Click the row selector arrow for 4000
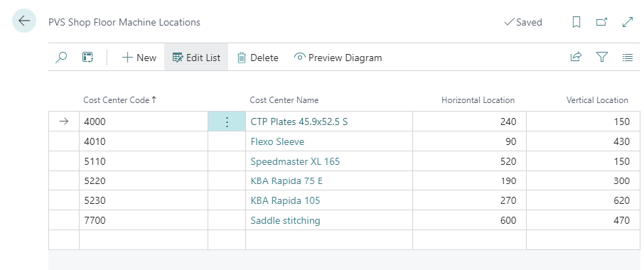644x270 pixels. [64, 121]
